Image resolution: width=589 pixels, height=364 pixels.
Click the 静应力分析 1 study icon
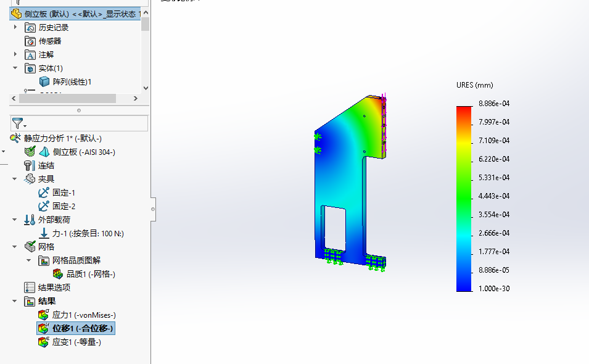click(16, 138)
